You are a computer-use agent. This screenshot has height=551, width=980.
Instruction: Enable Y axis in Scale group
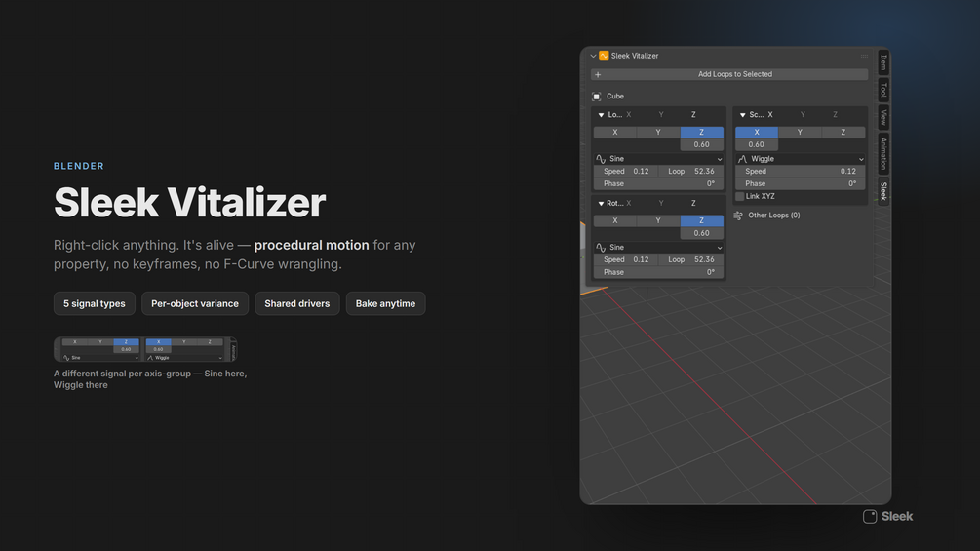(800, 133)
